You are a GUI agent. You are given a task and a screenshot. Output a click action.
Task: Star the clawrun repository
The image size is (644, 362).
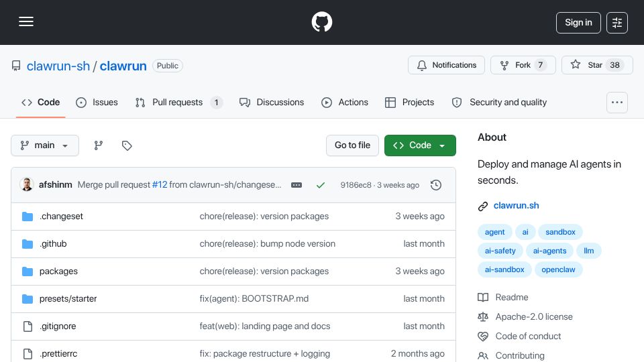pos(597,65)
